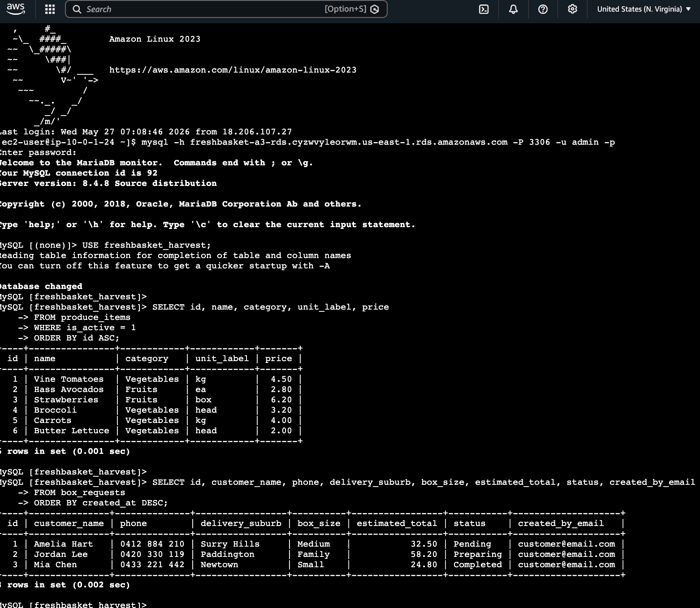Click the 'customer_name' column header
700x608 pixels.
tap(69, 523)
